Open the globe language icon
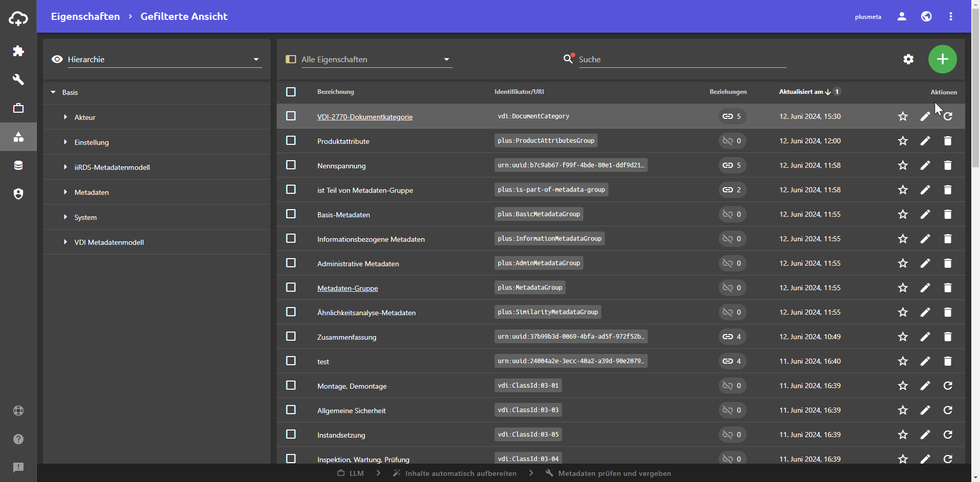980x482 pixels. (x=926, y=16)
